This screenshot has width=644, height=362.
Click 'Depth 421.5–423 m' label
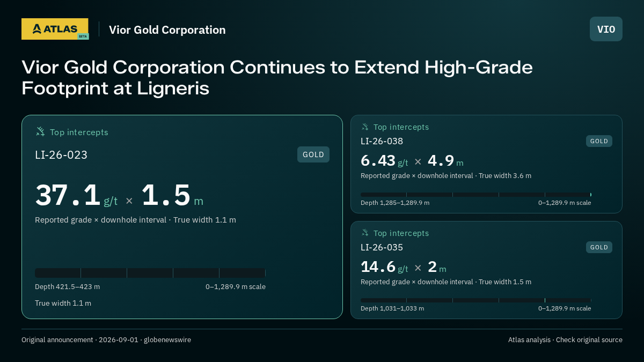click(x=67, y=287)
